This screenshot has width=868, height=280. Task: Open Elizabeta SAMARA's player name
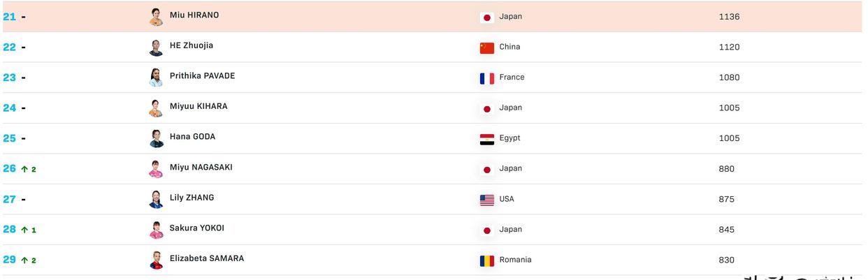[x=207, y=258]
